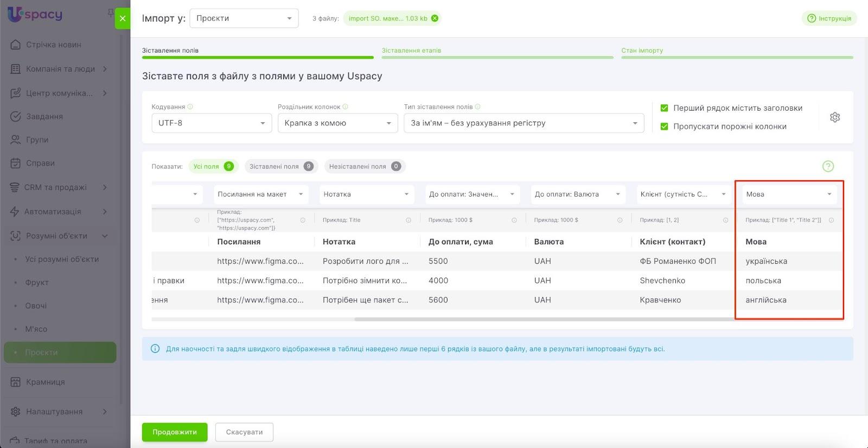Click the Продовжити button
This screenshot has width=868, height=448.
click(175, 432)
